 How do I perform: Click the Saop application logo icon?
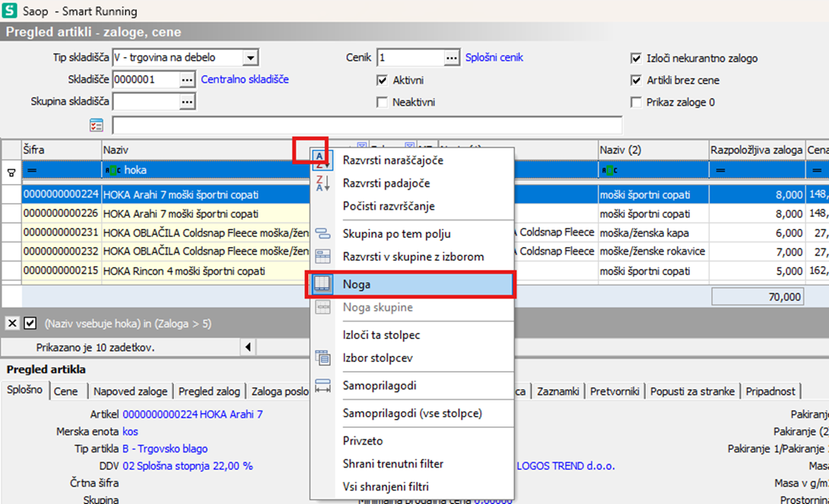point(9,10)
